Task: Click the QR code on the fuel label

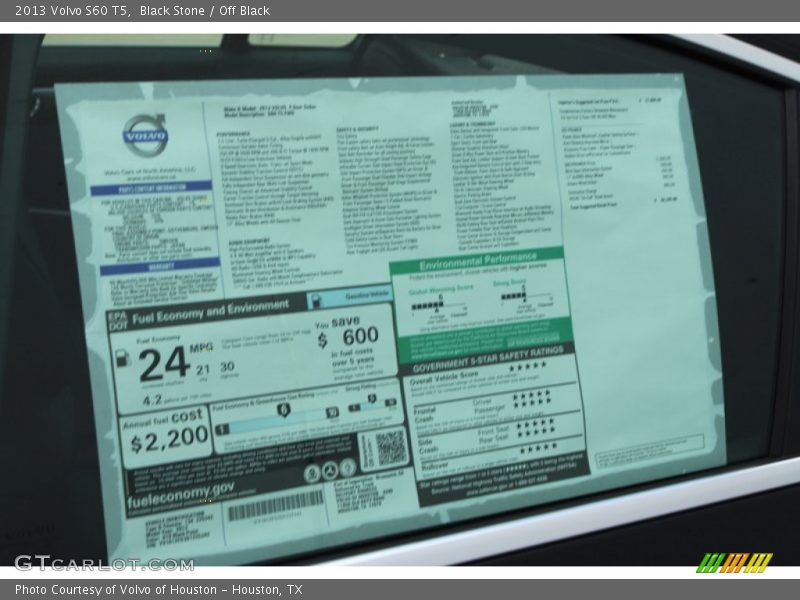Action: (x=391, y=448)
